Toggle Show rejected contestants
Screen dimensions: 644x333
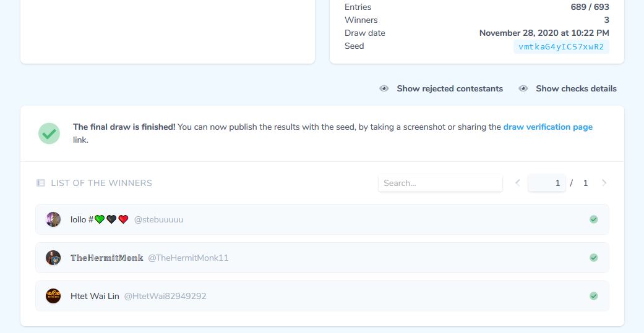440,88
